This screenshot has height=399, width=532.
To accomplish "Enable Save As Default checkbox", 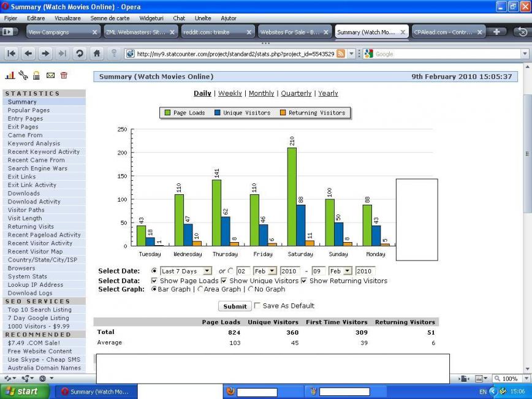I will coord(257,305).
